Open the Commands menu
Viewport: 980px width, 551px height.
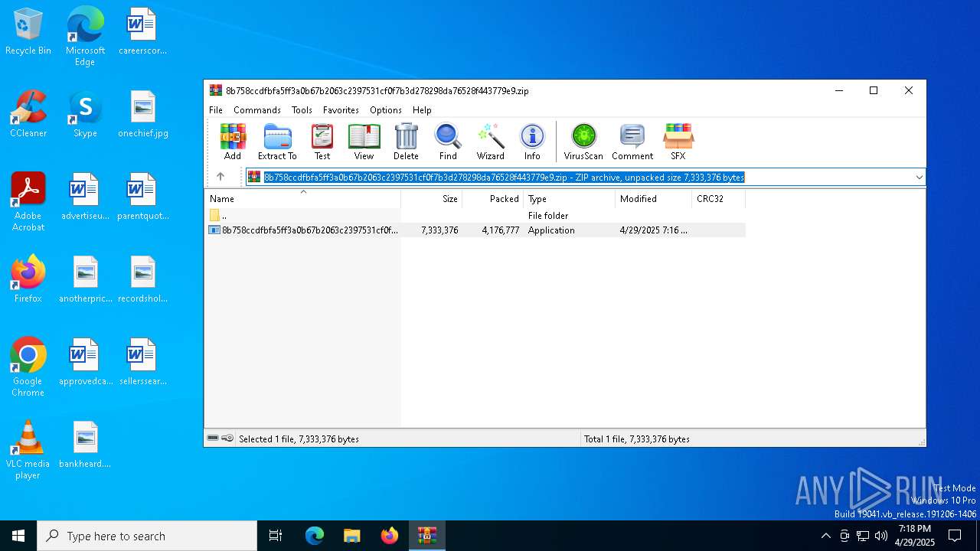coord(257,110)
